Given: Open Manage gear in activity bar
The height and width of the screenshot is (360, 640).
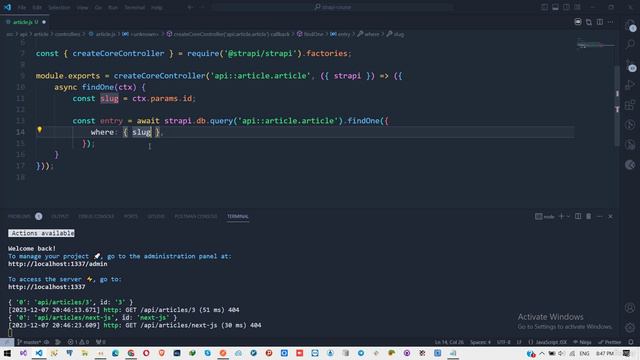Looking at the screenshot, I should [630, 327].
